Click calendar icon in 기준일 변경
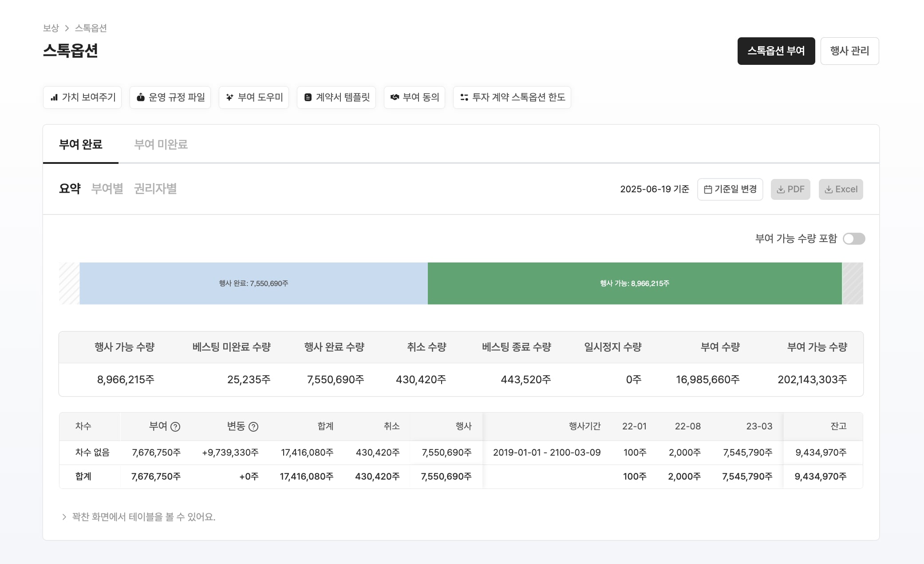The height and width of the screenshot is (564, 924). point(708,190)
